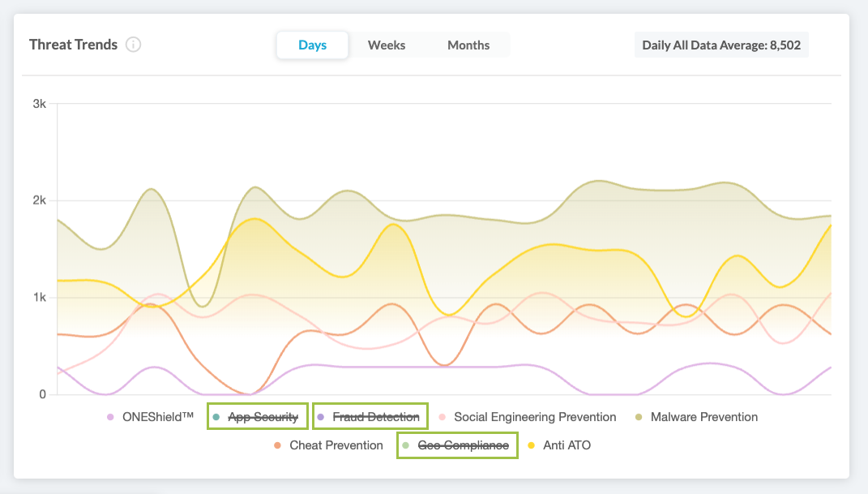Click the pink Social Engineering dot
This screenshot has height=494, width=868.
tap(442, 417)
